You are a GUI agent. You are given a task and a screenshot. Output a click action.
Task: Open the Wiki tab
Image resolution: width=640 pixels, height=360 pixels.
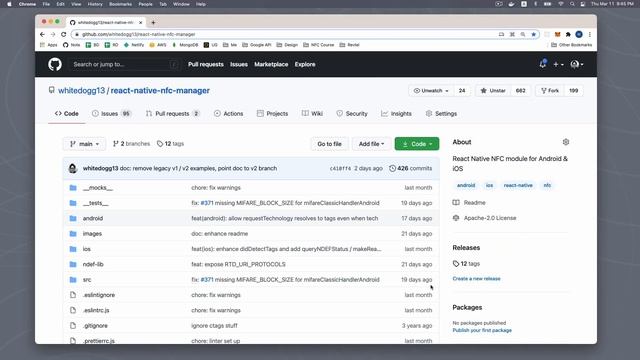pyautogui.click(x=312, y=113)
